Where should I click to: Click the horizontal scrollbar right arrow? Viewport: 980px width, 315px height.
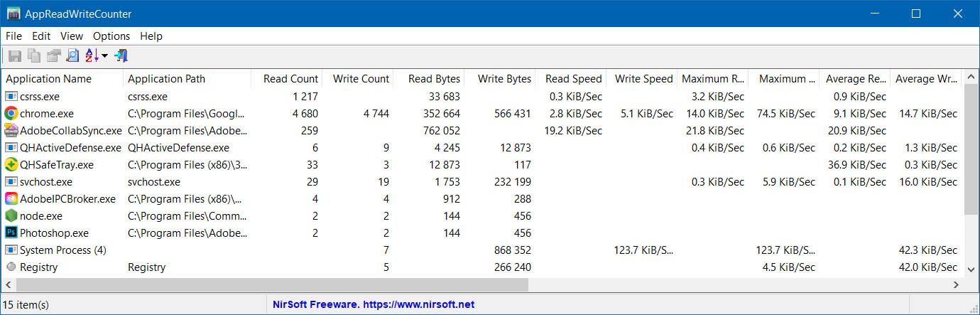[x=957, y=284]
